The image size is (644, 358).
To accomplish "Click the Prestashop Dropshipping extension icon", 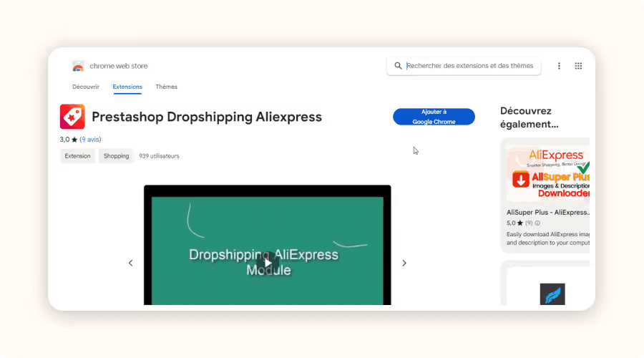I will click(x=72, y=117).
